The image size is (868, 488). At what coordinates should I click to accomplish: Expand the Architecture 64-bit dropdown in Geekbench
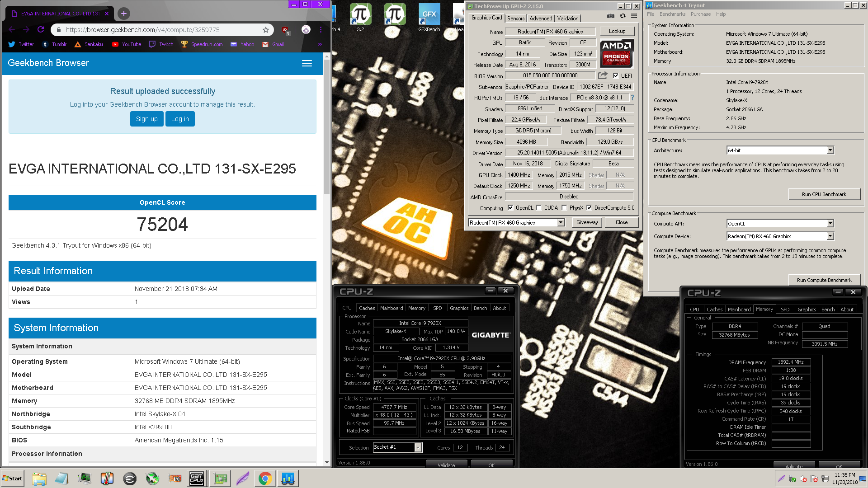click(x=830, y=150)
